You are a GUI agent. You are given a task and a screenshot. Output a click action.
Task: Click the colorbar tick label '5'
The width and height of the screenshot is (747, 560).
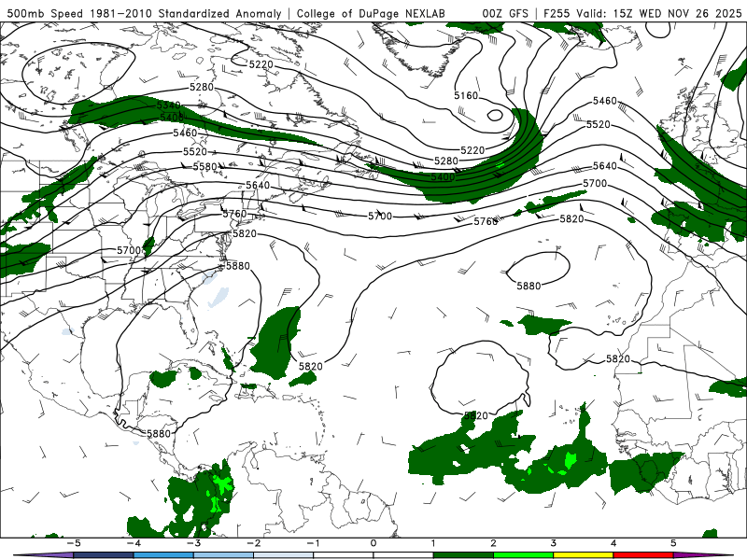pyautogui.click(x=673, y=543)
